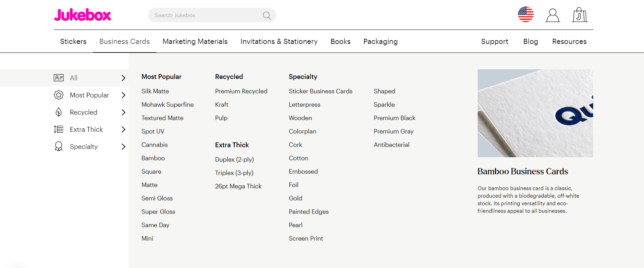Expand the Recycled sidebar chevron
The image size is (644, 268).
coord(124,112)
